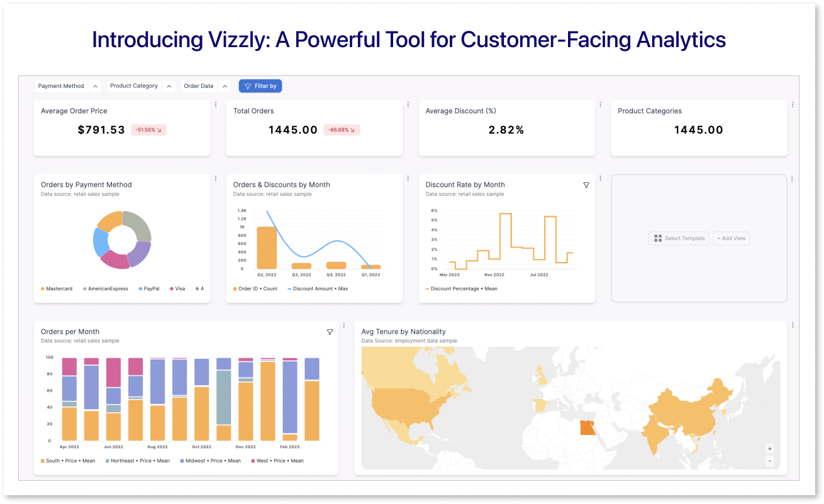Click the -51.56% change badge
Image resolution: width=824 pixels, height=504 pixels.
pyautogui.click(x=149, y=130)
